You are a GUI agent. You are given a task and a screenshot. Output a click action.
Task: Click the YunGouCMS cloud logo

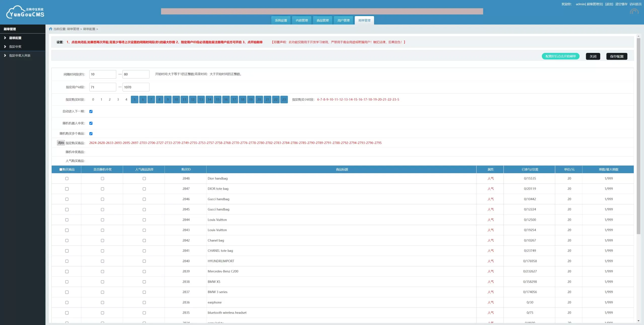[25, 12]
